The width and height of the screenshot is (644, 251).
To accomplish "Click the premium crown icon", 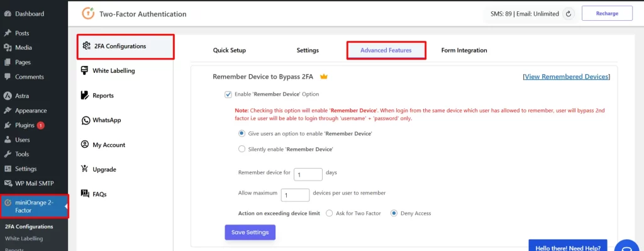I will point(323,76).
